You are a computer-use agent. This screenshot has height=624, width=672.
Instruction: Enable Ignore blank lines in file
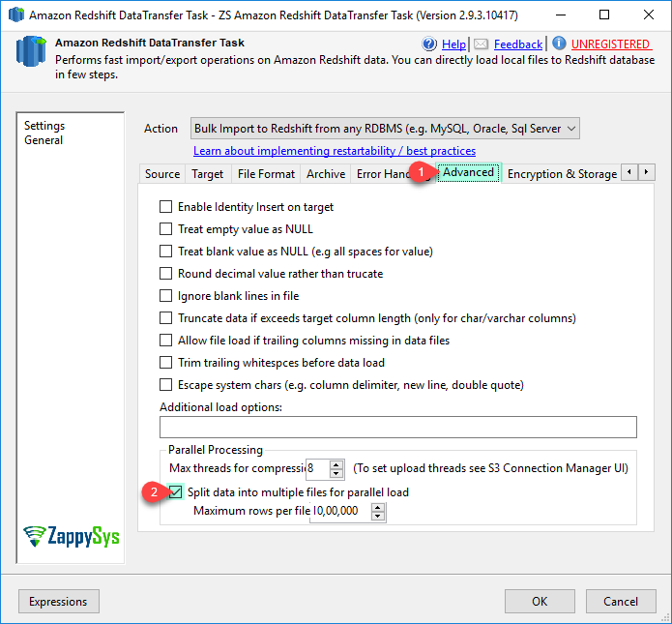coord(165,296)
